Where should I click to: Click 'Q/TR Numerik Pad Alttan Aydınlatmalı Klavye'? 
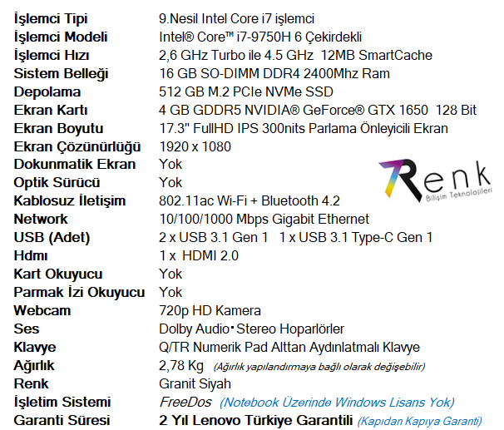[x=289, y=348]
